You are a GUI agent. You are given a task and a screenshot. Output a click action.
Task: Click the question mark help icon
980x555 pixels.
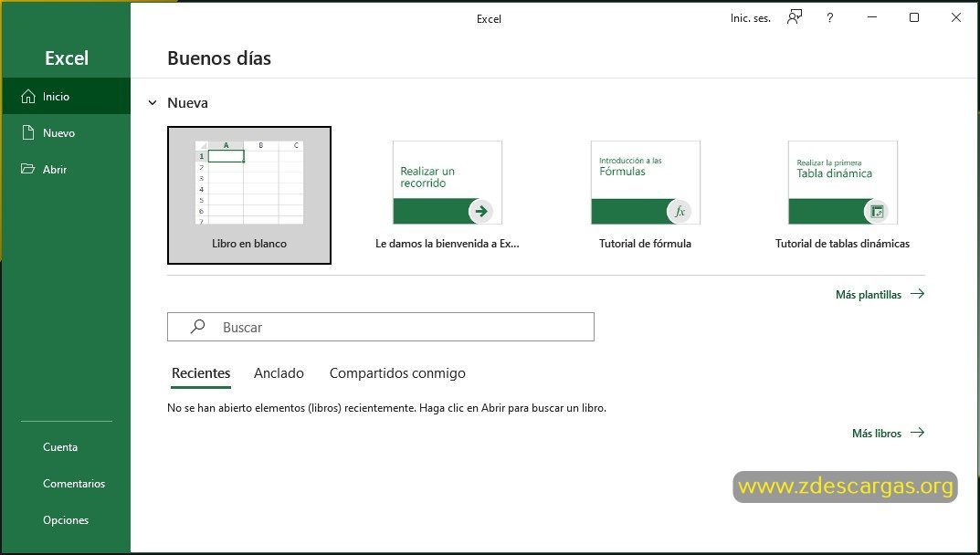point(829,18)
